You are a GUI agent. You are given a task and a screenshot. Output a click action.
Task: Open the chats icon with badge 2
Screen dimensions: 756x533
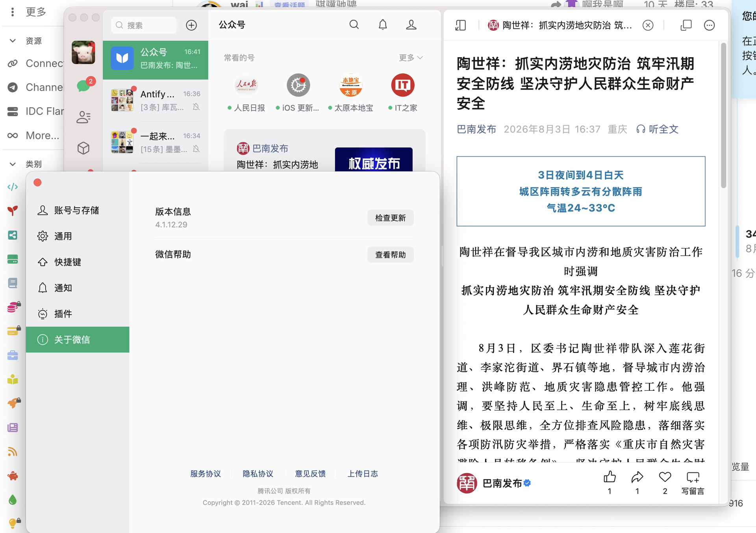click(83, 85)
